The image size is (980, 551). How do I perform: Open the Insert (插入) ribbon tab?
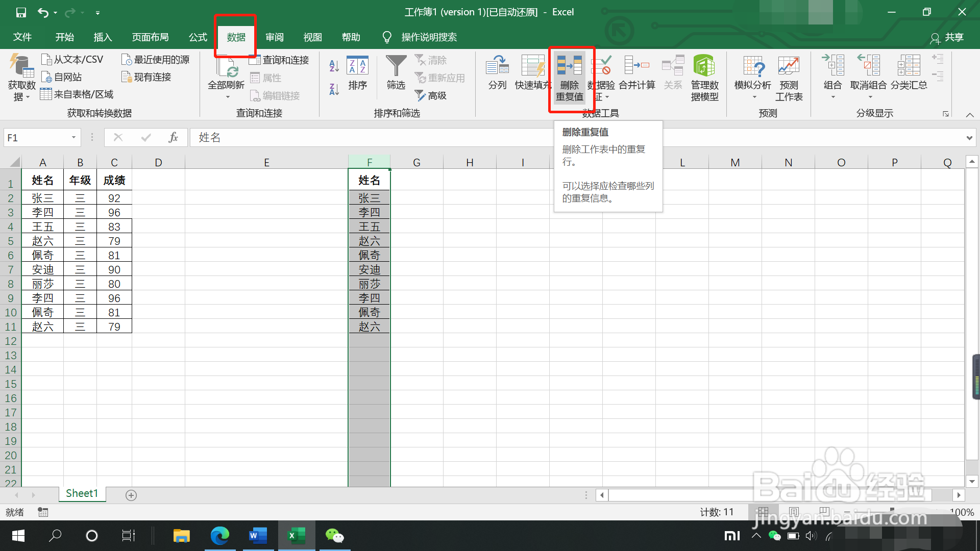[x=103, y=37]
